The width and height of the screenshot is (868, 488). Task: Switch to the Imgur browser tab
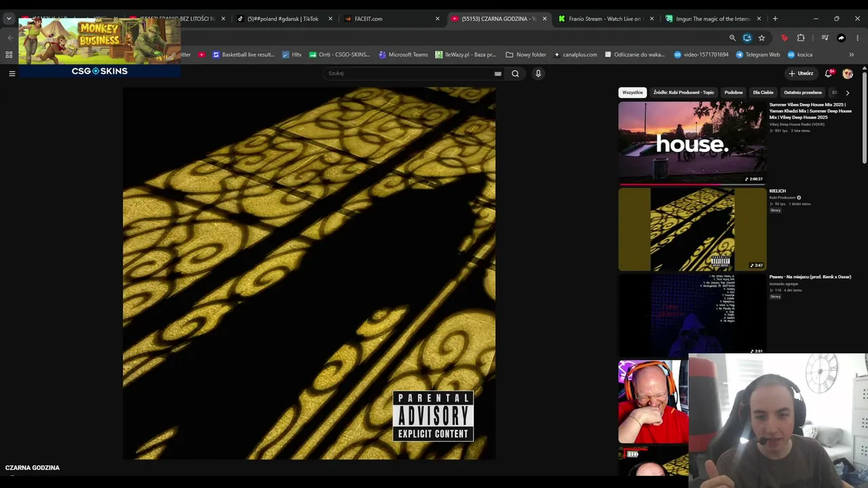coord(713,19)
